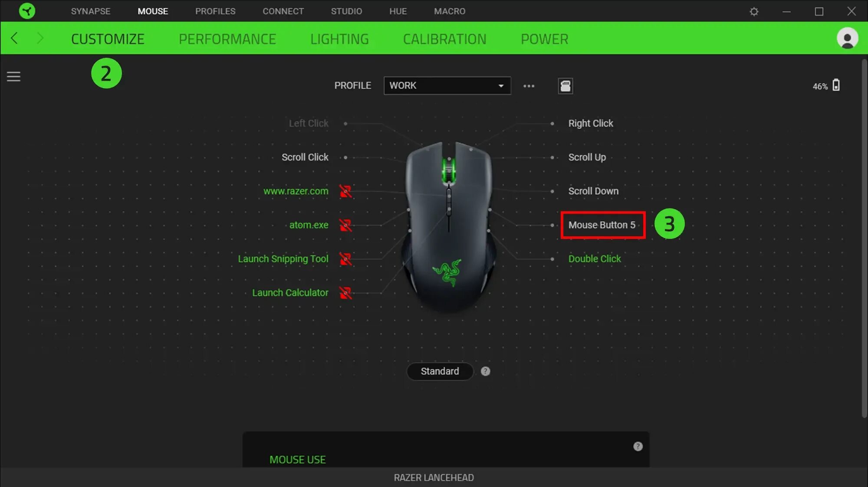Click the Standard layout toggle button
This screenshot has width=868, height=487.
[x=441, y=371]
